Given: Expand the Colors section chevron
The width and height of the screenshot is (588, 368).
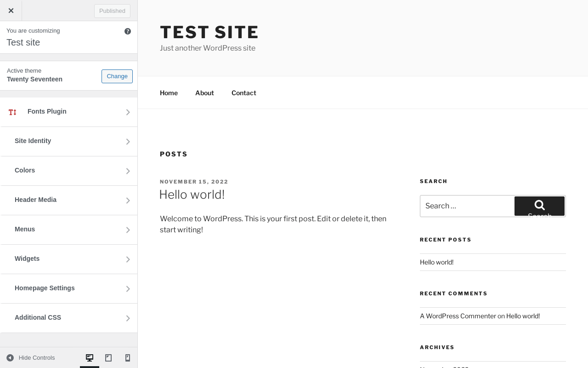Looking at the screenshot, I should 128,171.
